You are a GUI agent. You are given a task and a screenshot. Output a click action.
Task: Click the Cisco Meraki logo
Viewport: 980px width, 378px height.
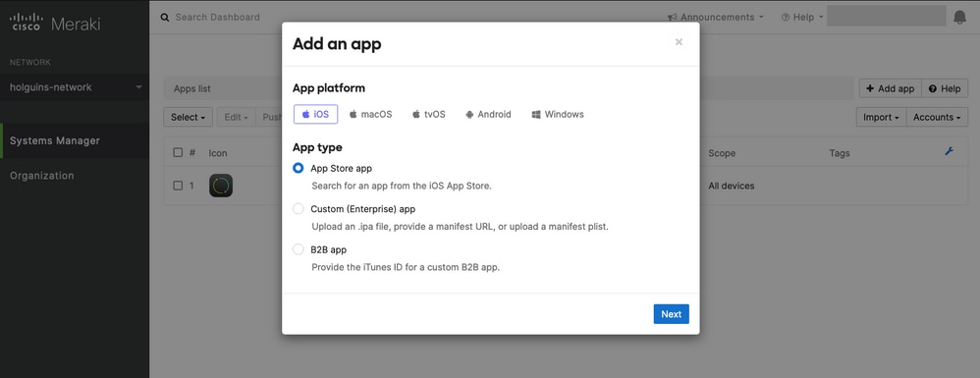click(x=55, y=24)
